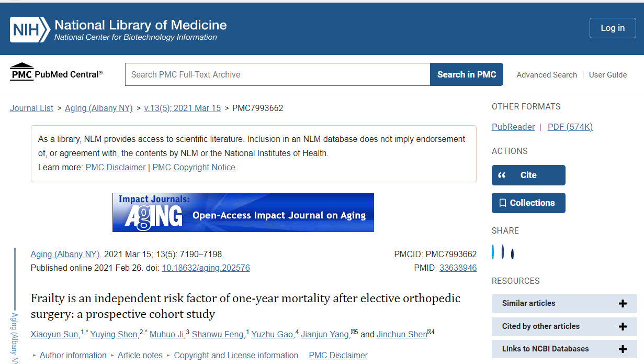Viewport: 644px width, 364px height.
Task: Click the Log in button
Action: [x=612, y=28]
